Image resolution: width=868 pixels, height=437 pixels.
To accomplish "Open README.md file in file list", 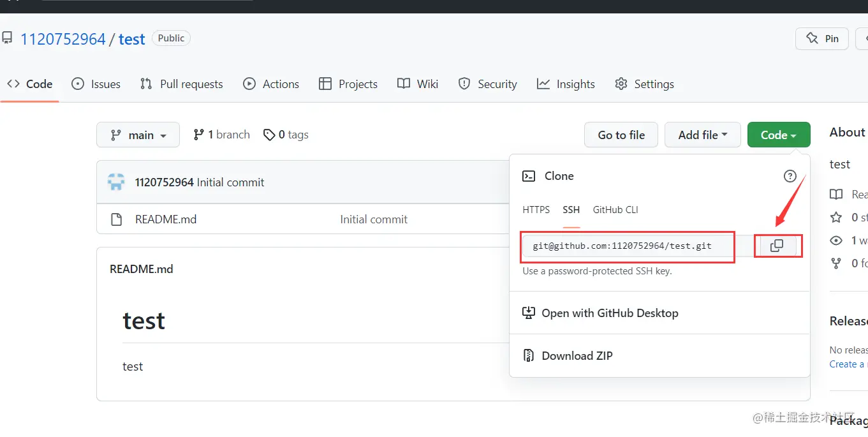I will pyautogui.click(x=166, y=219).
